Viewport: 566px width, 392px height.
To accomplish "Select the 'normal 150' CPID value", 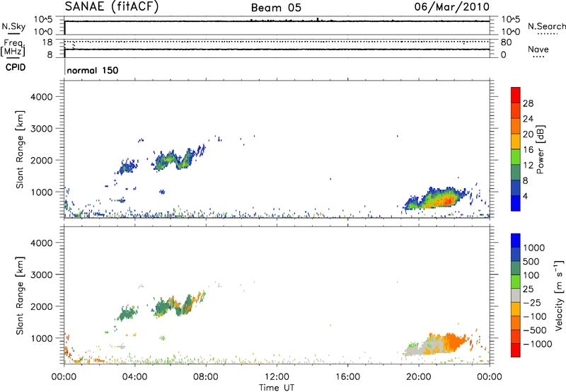I will (x=93, y=70).
